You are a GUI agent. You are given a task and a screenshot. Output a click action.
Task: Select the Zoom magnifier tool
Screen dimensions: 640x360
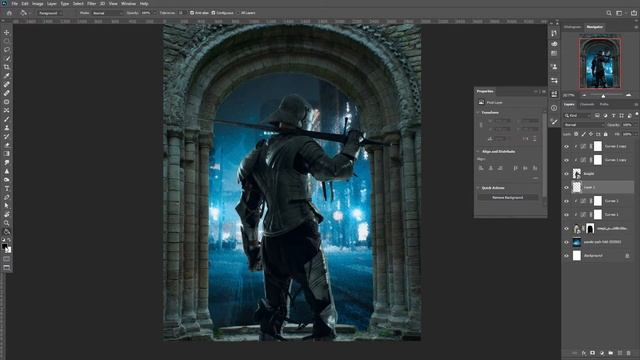tap(7, 223)
